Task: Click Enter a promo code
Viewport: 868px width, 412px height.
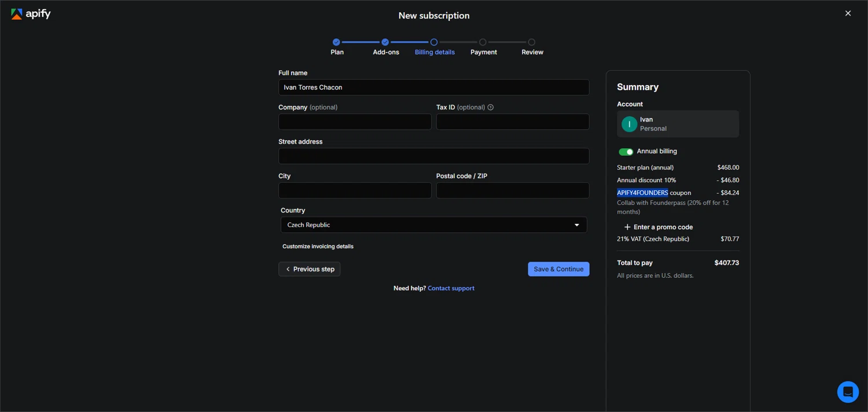Action: tap(663, 227)
